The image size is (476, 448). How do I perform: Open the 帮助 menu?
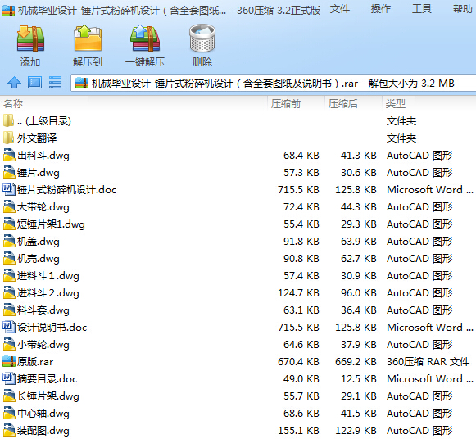[x=463, y=9]
